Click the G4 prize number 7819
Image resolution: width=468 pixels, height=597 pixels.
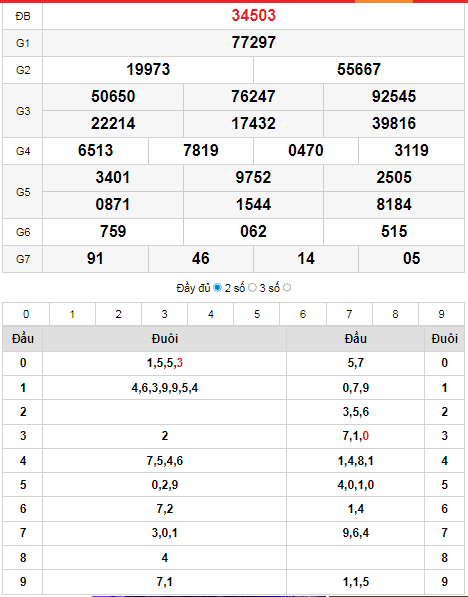[201, 151]
